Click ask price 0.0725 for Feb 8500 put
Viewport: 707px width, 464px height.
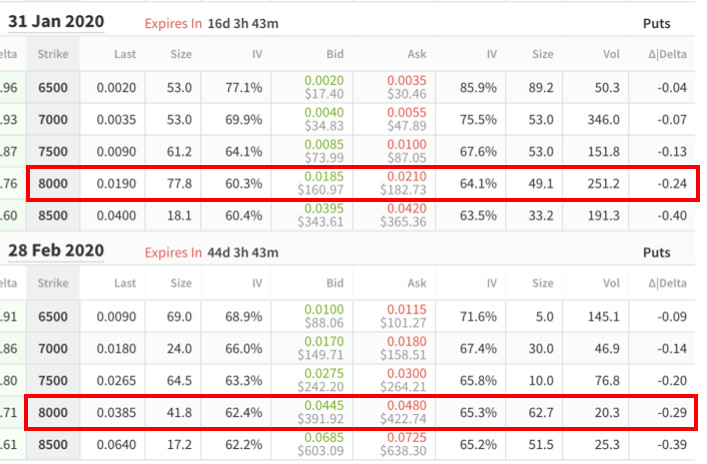coord(406,437)
